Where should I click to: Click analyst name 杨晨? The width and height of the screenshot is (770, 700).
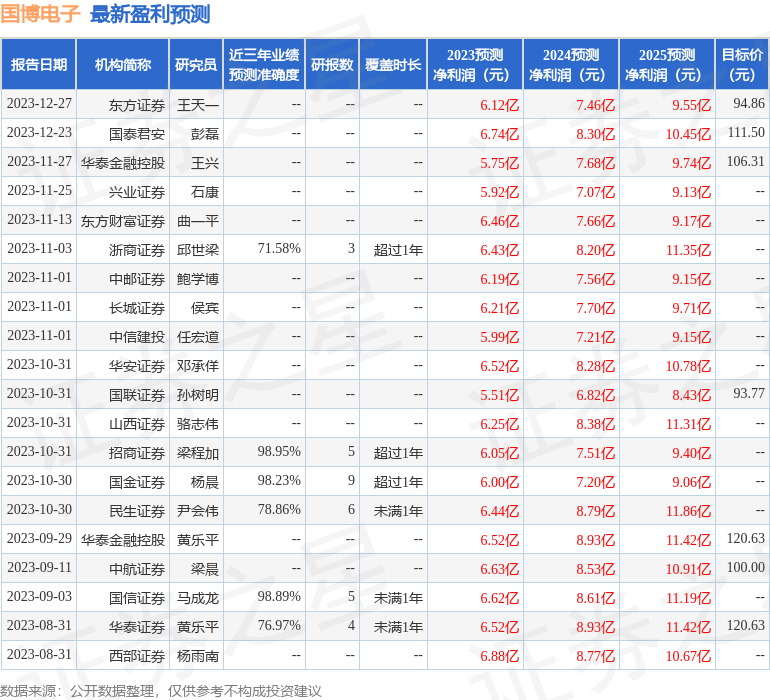(x=205, y=482)
